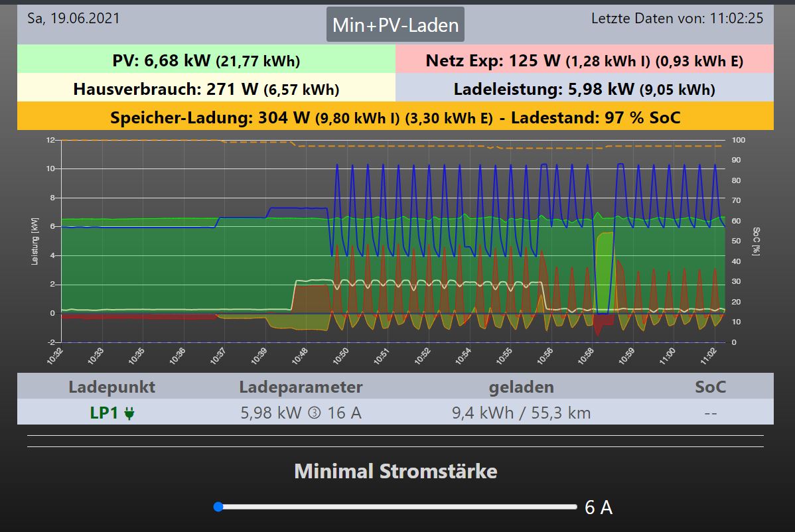Click the Netz Exp 125 W tile

[584, 61]
